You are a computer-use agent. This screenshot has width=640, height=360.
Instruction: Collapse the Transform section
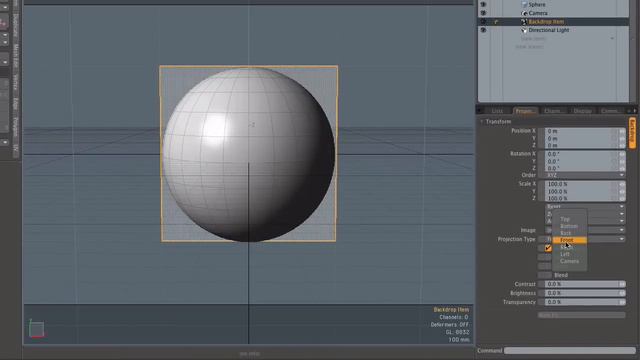click(x=482, y=122)
